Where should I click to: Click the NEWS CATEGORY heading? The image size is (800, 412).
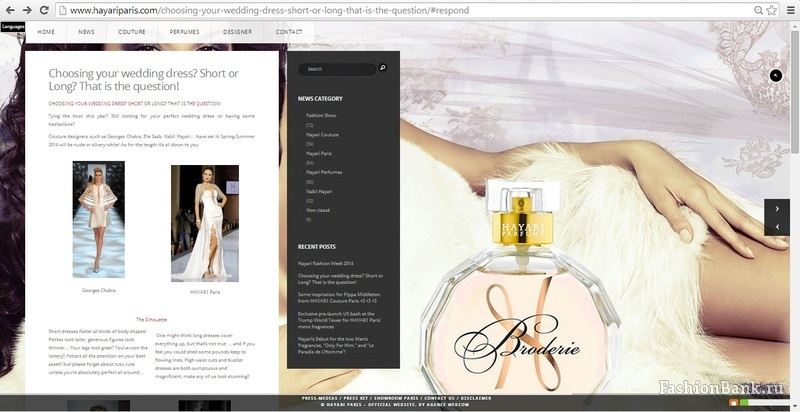click(320, 99)
